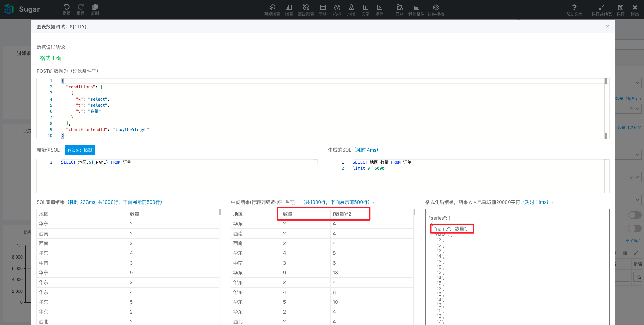
Task: Click 保存并预览 save and preview
Action: point(602,10)
